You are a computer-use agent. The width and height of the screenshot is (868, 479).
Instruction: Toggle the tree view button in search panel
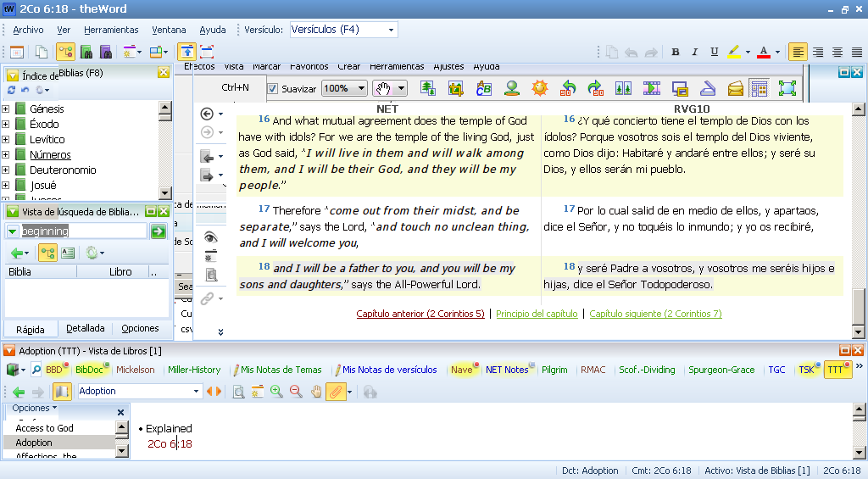pyautogui.click(x=48, y=253)
